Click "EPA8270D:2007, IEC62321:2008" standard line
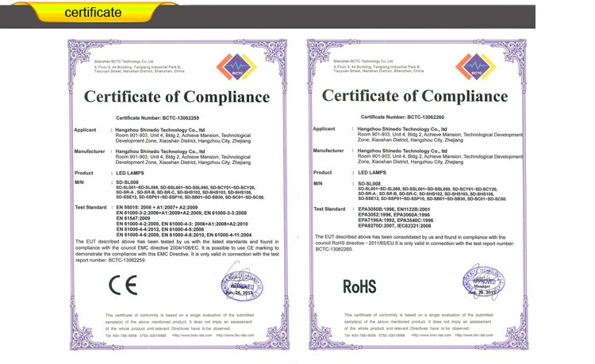Screen dimensions: 595x364 coord(394,225)
